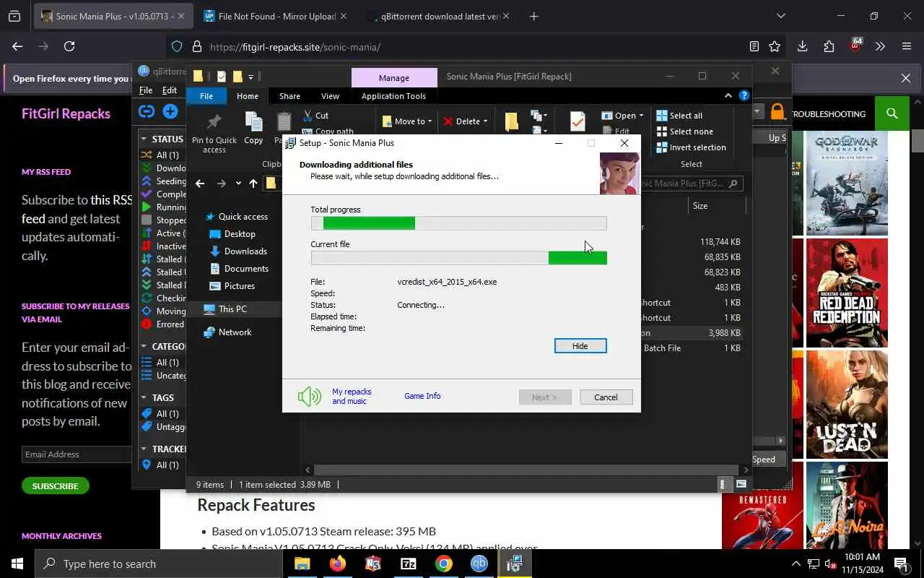
Task: Open the notification center icon
Action: (x=901, y=564)
